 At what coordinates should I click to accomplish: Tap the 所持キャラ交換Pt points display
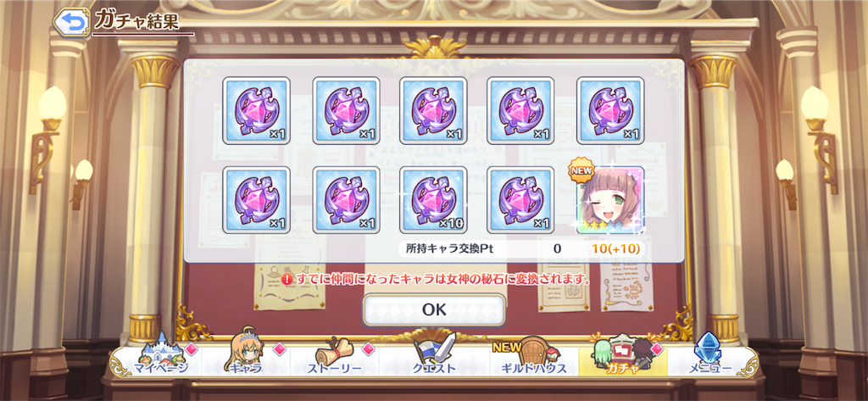click(522, 248)
